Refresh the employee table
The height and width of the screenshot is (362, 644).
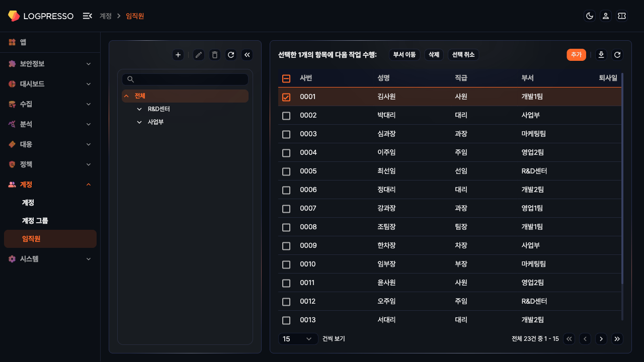coord(617,55)
